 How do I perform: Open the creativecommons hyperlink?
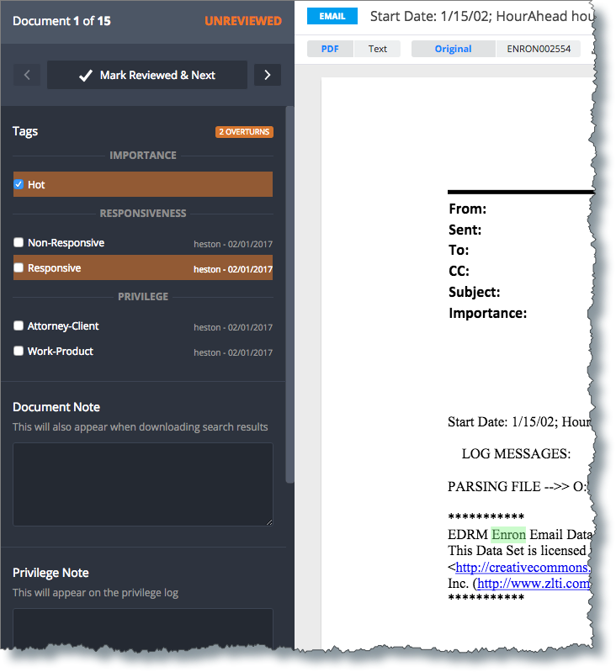(x=523, y=568)
